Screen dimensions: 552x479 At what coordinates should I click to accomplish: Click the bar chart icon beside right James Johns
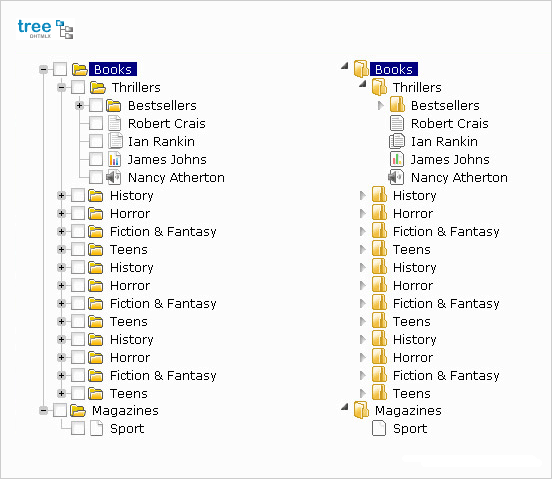point(397,159)
